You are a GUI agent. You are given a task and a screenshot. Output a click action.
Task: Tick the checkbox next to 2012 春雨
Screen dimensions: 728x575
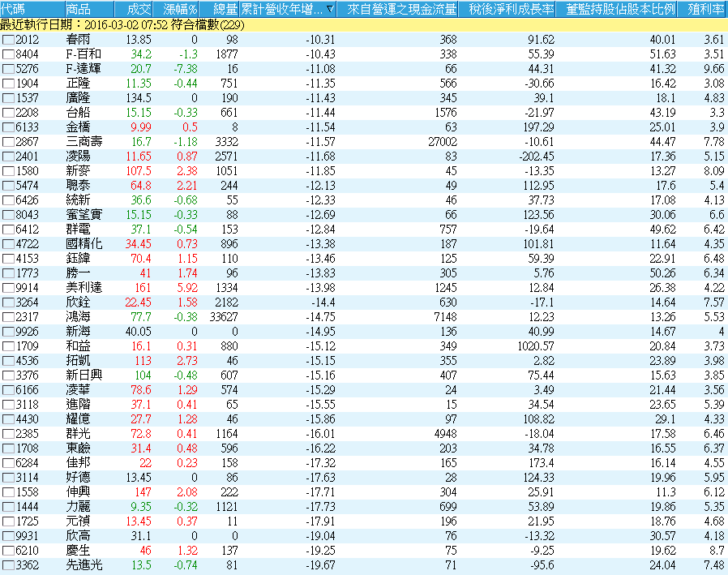click(8, 40)
